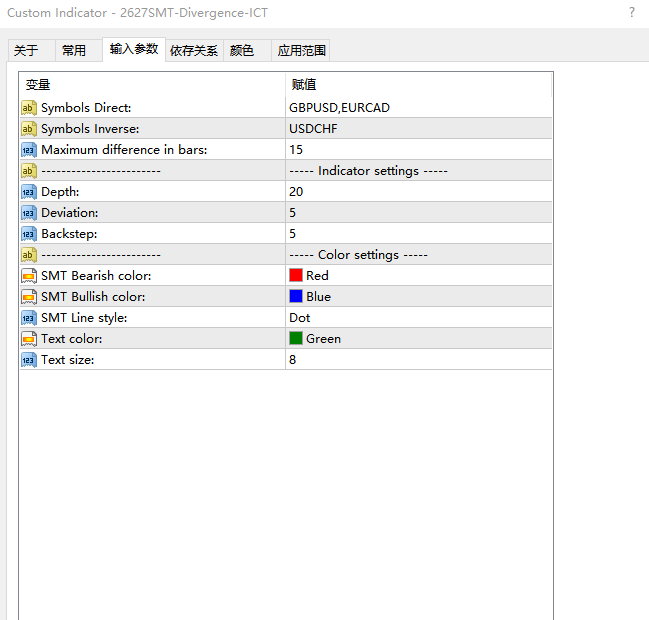Click the integer icon beside Maximum difference in bars
Screen dimensions: 649x620
(28, 150)
